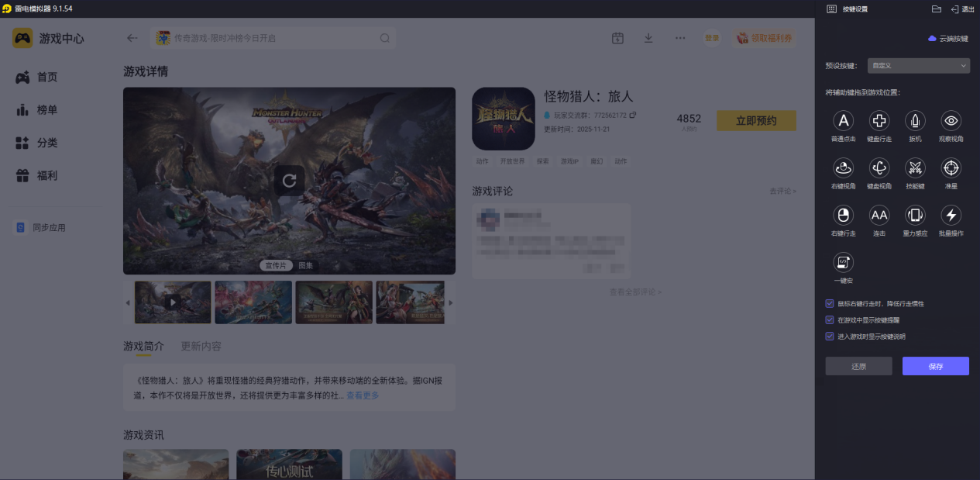Click the 怪物猎人：旅人 game icon
Image resolution: width=980 pixels, height=480 pixels.
point(504,119)
